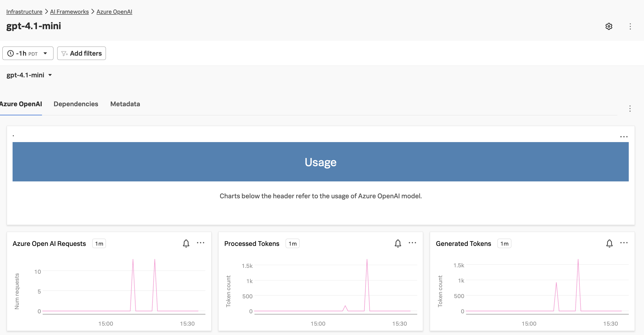The width and height of the screenshot is (644, 335).
Task: Open ellipsis menu on Azure Open AI Requests chart
Action: pos(201,243)
